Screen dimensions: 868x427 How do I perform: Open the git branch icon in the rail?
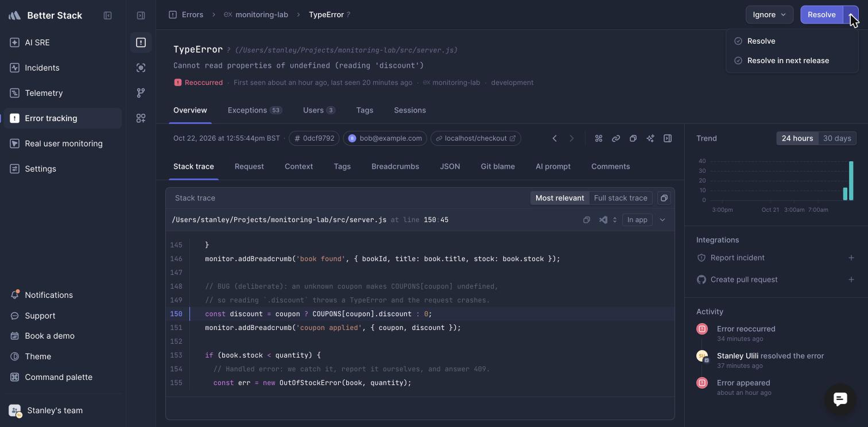(x=141, y=93)
